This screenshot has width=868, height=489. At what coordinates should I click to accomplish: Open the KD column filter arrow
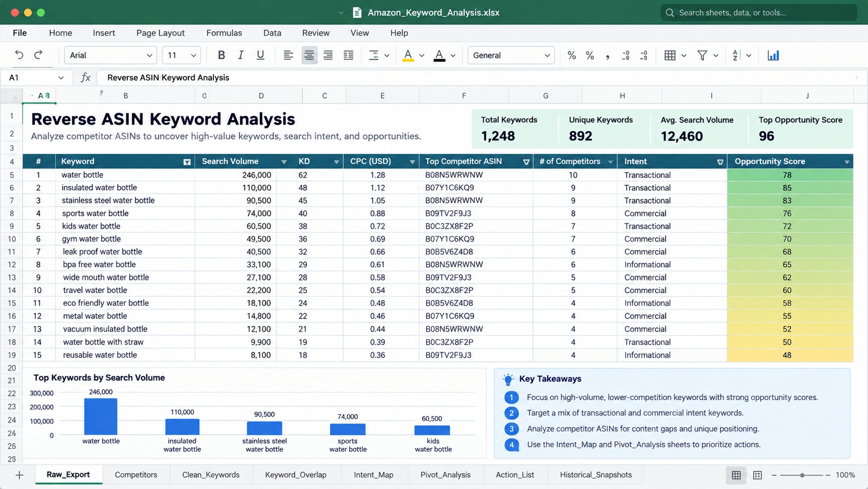(336, 162)
